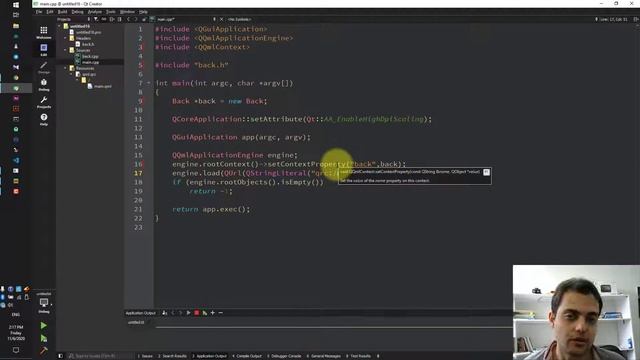Click the Attach debugger icon in output toolbar
Viewport: 640px width, 360px height.
164,313
